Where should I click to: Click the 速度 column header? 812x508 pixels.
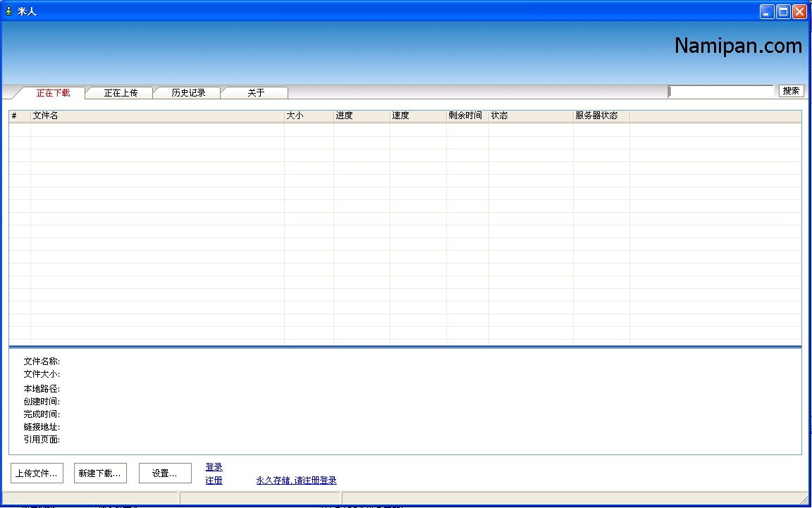[x=418, y=116]
